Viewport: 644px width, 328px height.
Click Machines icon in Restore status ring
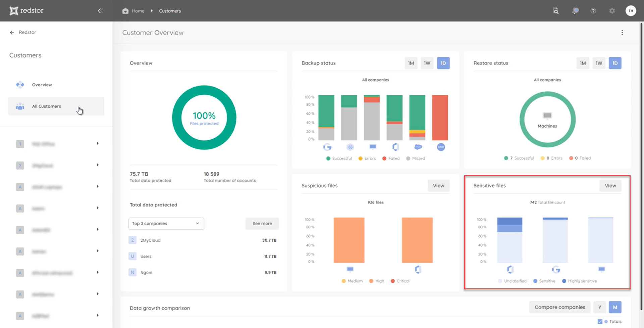click(547, 116)
